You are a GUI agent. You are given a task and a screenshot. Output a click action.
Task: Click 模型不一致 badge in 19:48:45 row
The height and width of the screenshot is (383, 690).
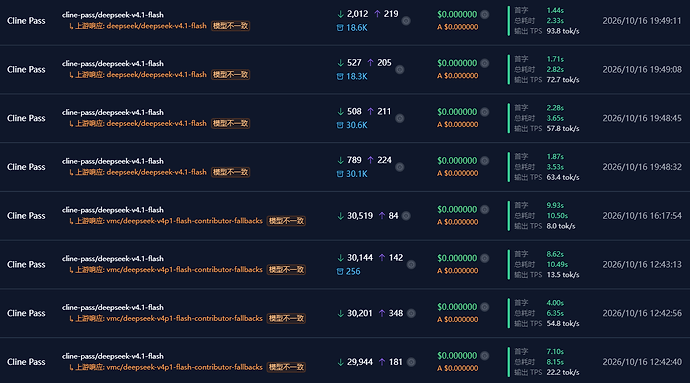(x=231, y=124)
